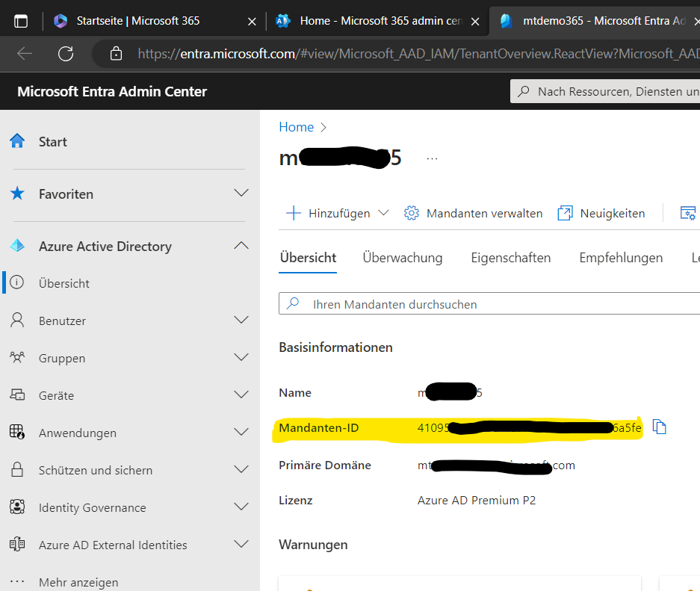Close the Startseite Microsoft 365 browser tab
Screen dimensions: 700x591
pos(253,21)
